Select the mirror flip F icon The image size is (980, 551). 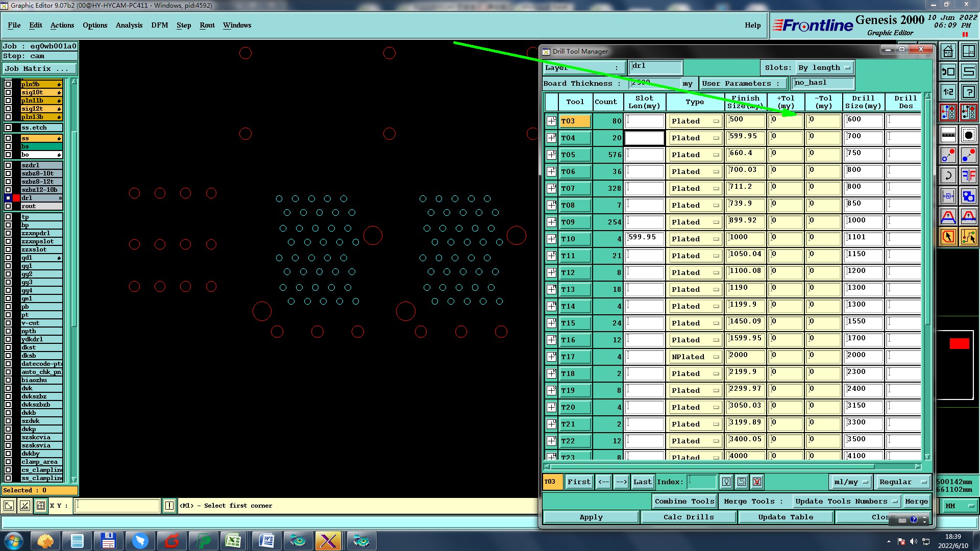968,176
